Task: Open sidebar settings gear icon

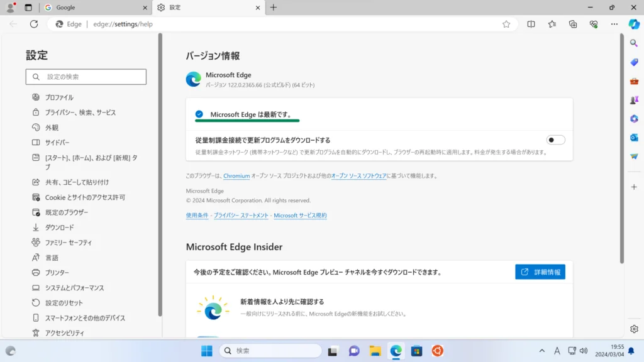Action: point(634,329)
